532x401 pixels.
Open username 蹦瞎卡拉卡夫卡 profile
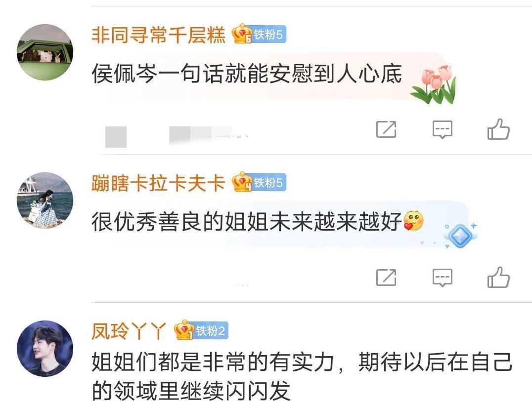pos(158,183)
